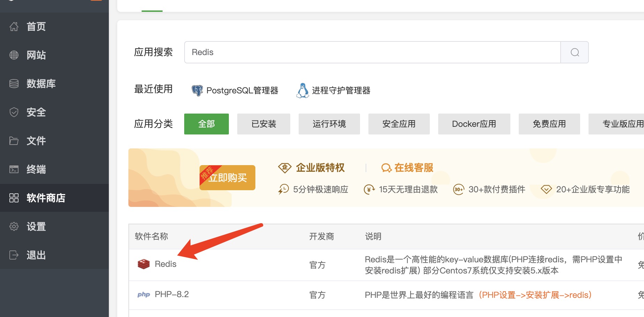The width and height of the screenshot is (644, 317).
Task: Click the 软件商店 grid icon
Action: [14, 198]
